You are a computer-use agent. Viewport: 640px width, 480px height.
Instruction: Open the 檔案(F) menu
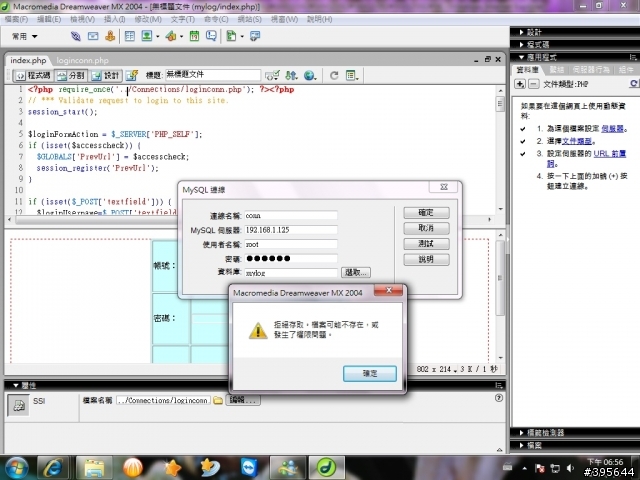[x=16, y=19]
